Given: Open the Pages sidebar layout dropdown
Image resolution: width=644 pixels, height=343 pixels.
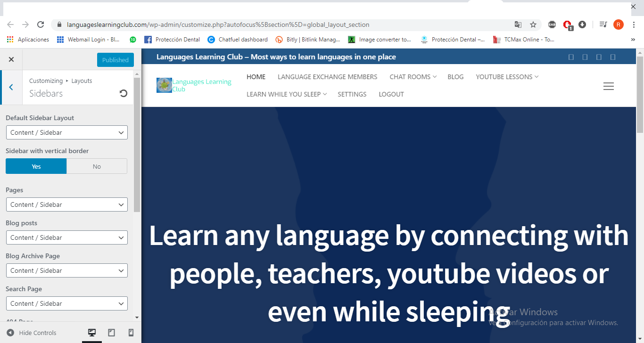Looking at the screenshot, I should pyautogui.click(x=67, y=204).
